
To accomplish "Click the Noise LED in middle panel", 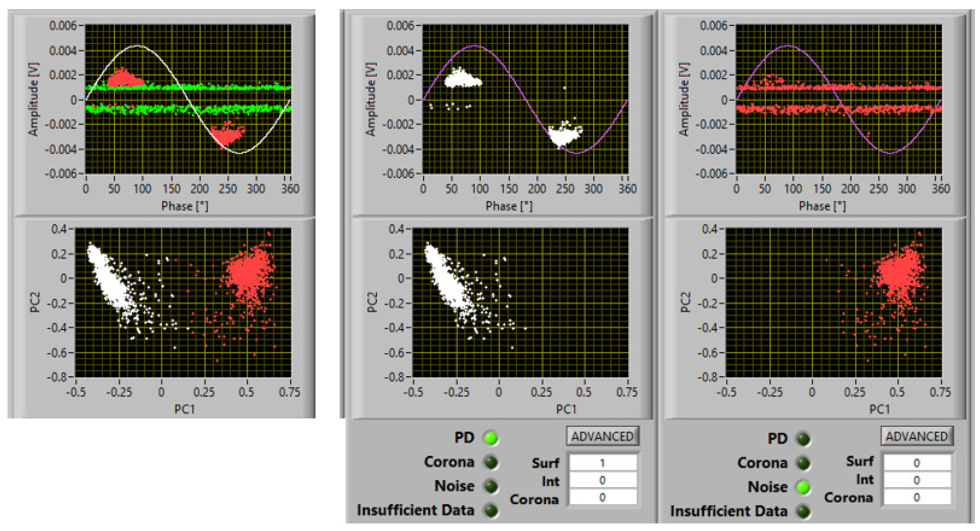I will coord(491,486).
